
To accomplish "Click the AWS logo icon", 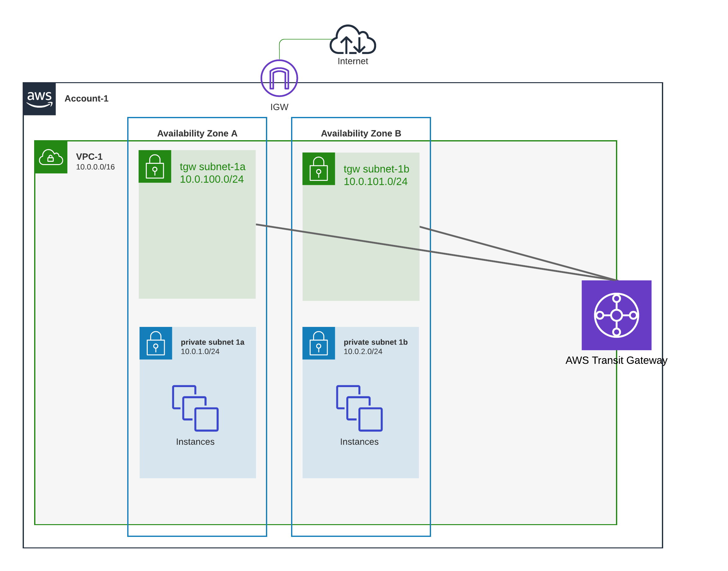I will 39,99.
